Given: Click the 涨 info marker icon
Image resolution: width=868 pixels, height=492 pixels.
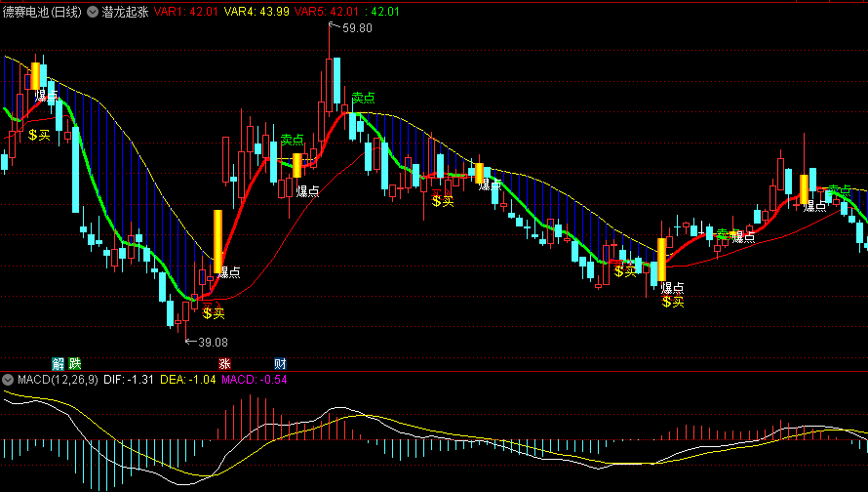Looking at the screenshot, I should [224, 364].
